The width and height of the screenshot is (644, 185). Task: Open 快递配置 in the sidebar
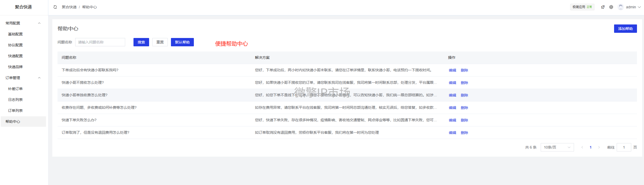tap(15, 56)
